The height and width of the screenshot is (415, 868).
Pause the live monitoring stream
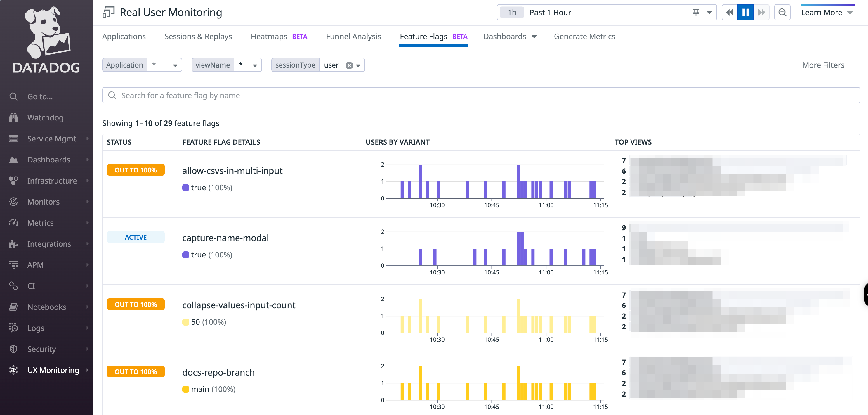tap(746, 12)
